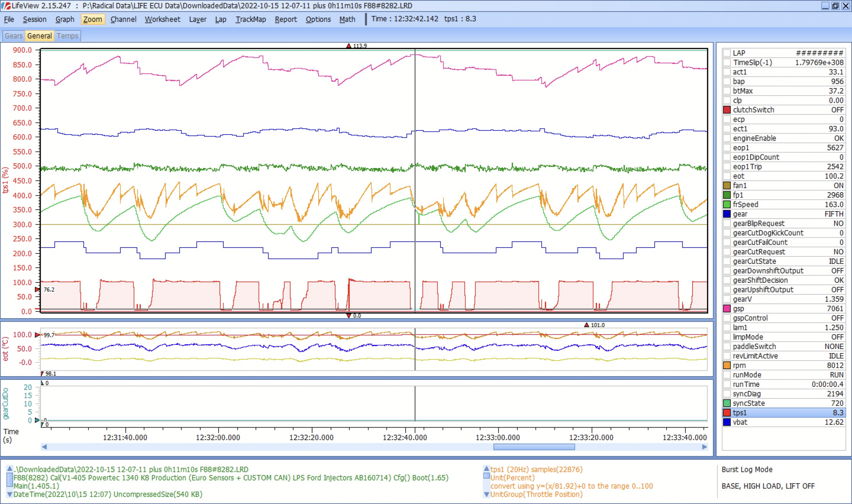
Task: Click the horizontal timeline scrollbar thumb
Action: (x=534, y=447)
